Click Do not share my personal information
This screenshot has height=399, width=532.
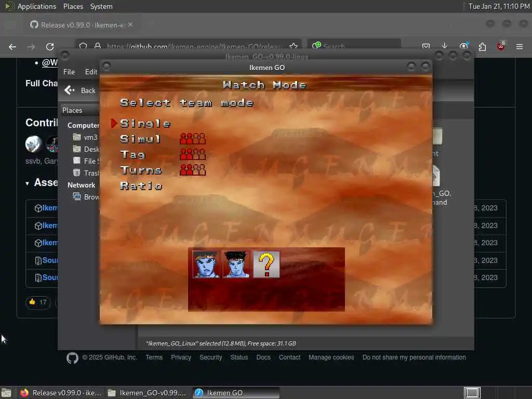414,357
